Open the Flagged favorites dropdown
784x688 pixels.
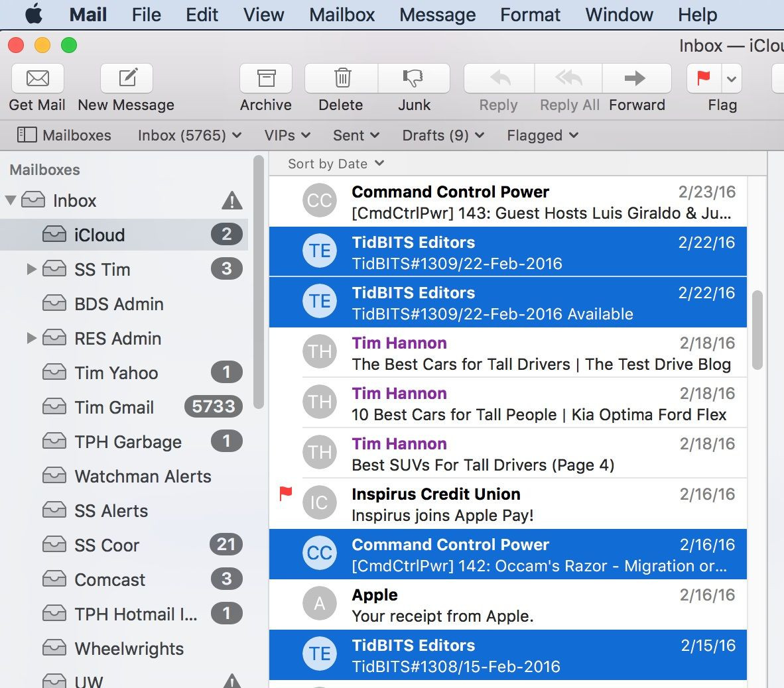click(543, 135)
